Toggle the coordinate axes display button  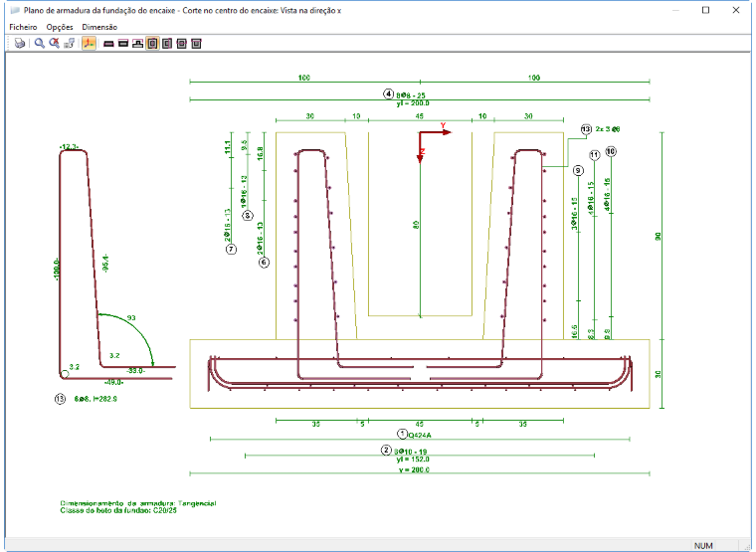tap(89, 44)
